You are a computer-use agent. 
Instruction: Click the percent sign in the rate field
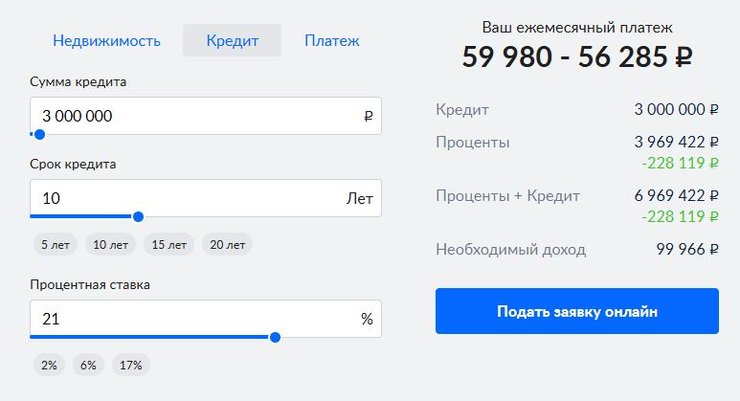click(367, 319)
